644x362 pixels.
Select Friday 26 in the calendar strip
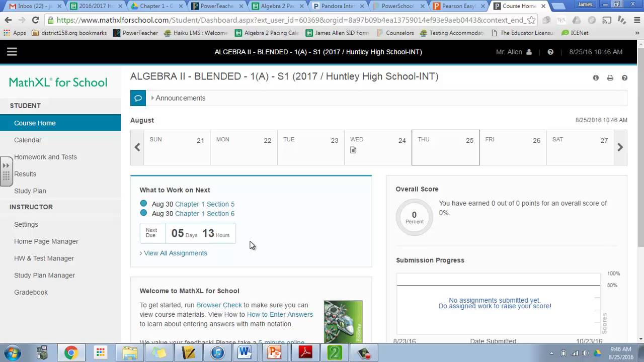point(513,147)
